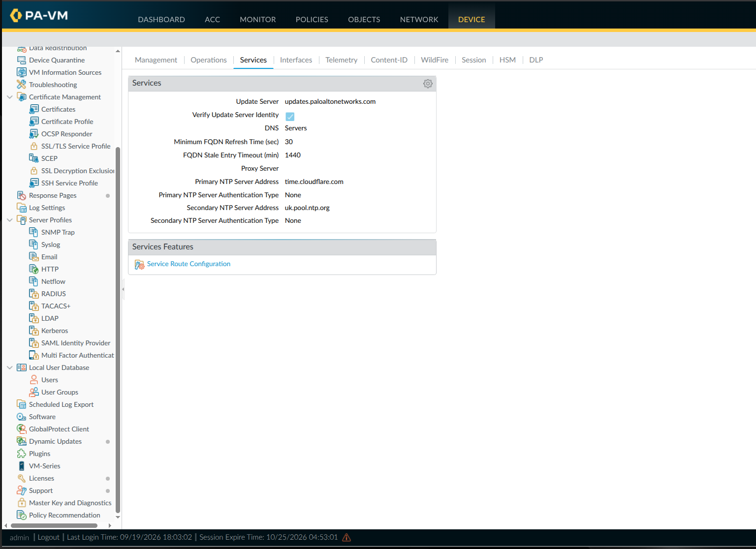Collapse the sidebar using the splitter arrow
Screen dimensions: 756x549
coord(123,289)
